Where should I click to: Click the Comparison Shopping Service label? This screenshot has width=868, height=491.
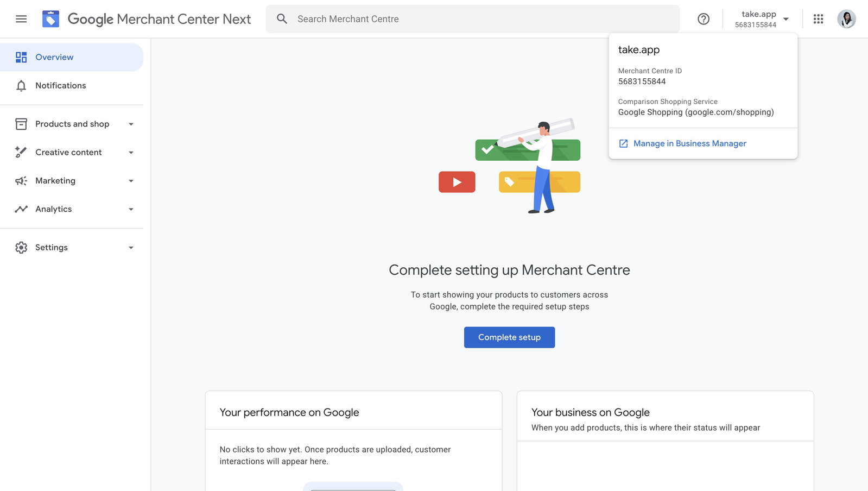(x=668, y=102)
